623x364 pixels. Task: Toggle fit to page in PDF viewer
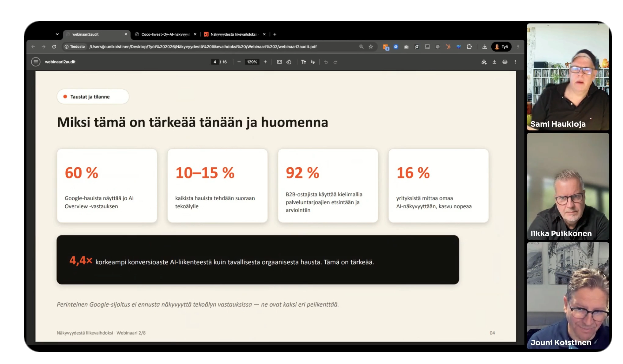[x=279, y=62]
